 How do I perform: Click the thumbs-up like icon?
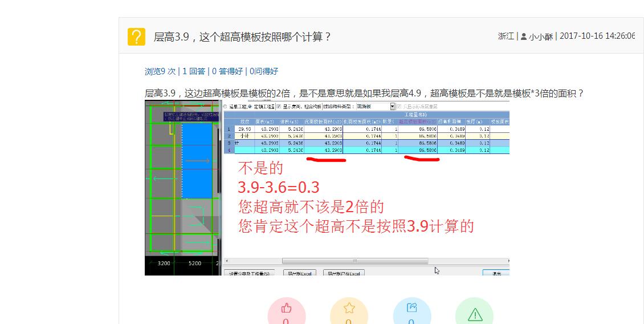pyautogui.click(x=286, y=308)
